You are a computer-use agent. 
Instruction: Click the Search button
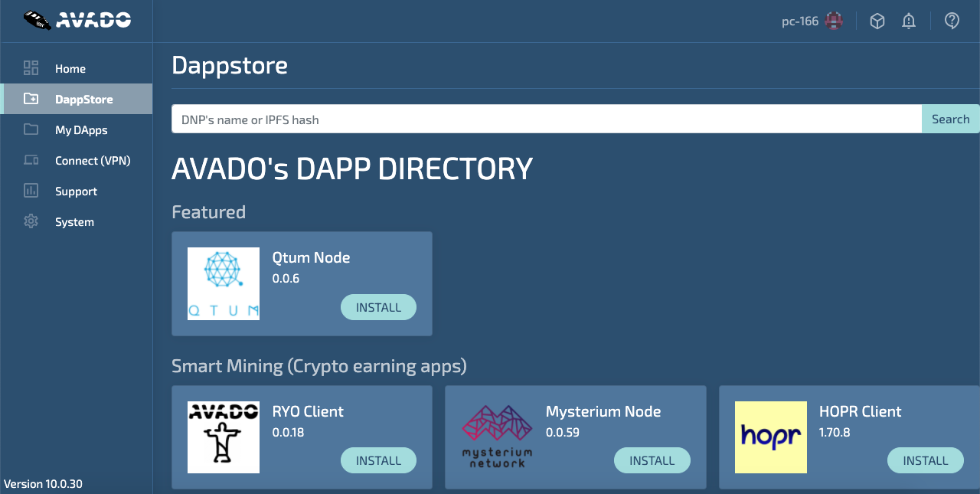click(x=951, y=119)
